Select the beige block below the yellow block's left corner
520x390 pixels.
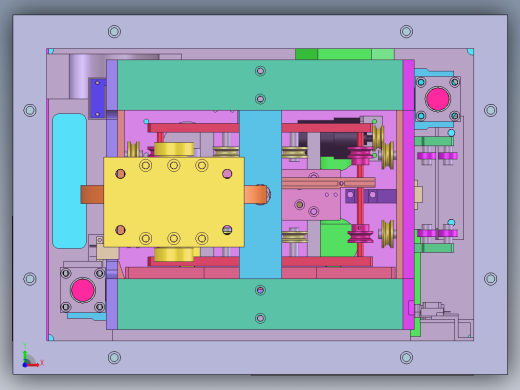tap(107, 252)
